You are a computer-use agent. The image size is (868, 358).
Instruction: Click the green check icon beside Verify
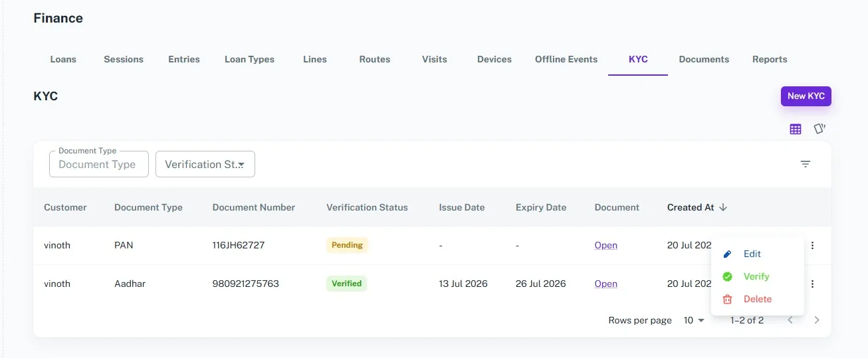(x=727, y=276)
